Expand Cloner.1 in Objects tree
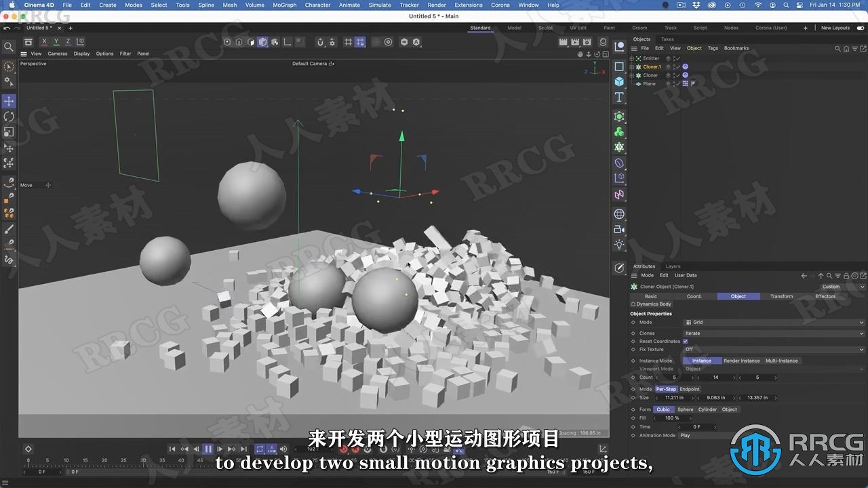This screenshot has width=868, height=488. point(631,67)
